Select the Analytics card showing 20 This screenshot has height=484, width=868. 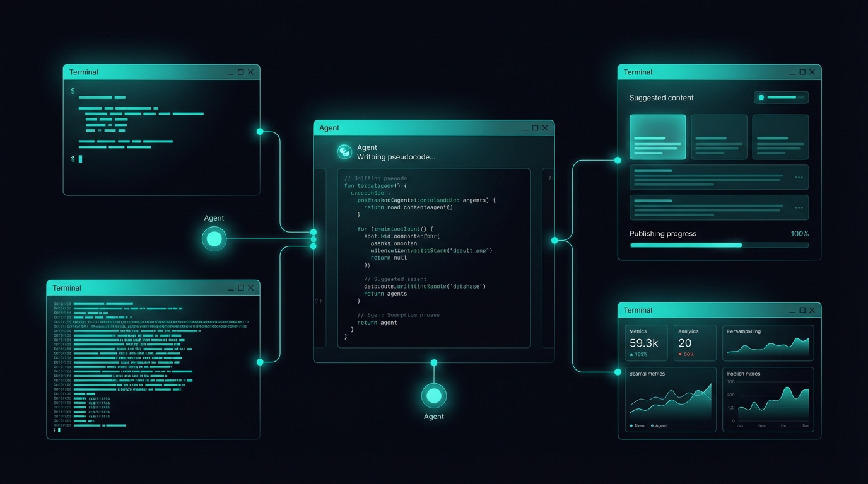[x=694, y=343]
